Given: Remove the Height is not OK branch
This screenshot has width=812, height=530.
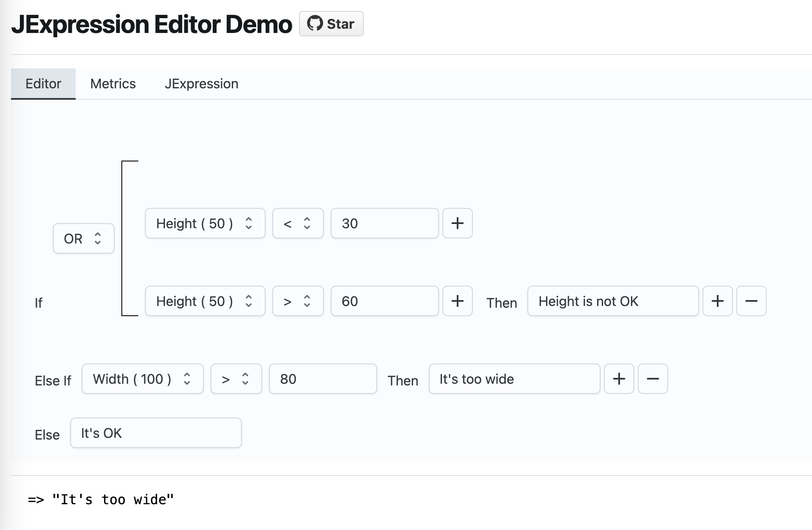Looking at the screenshot, I should coord(751,301).
